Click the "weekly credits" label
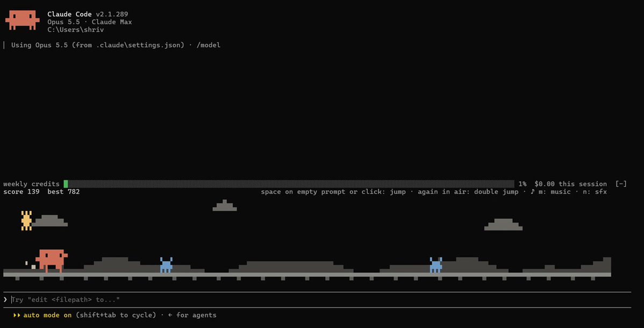 31,184
